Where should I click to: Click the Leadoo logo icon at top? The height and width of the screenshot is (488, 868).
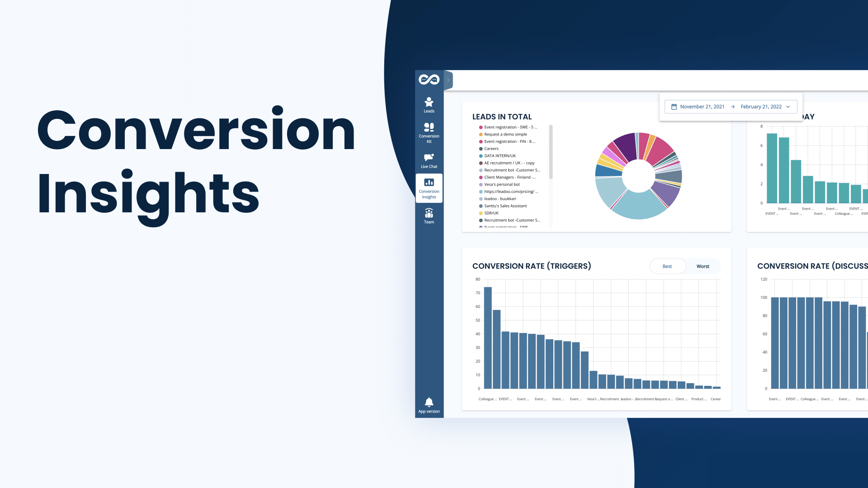pyautogui.click(x=428, y=80)
